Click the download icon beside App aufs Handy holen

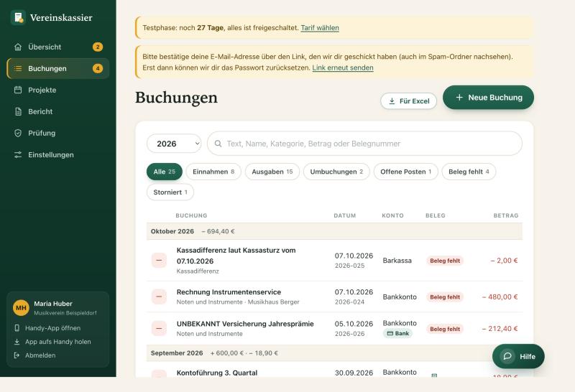[17, 342]
